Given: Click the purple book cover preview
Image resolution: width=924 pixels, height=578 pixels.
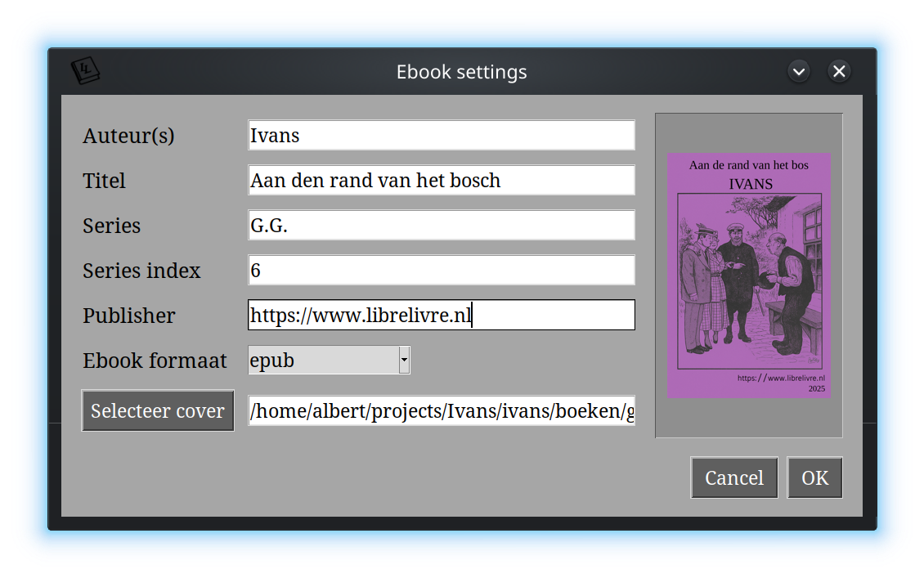Looking at the screenshot, I should [x=749, y=276].
